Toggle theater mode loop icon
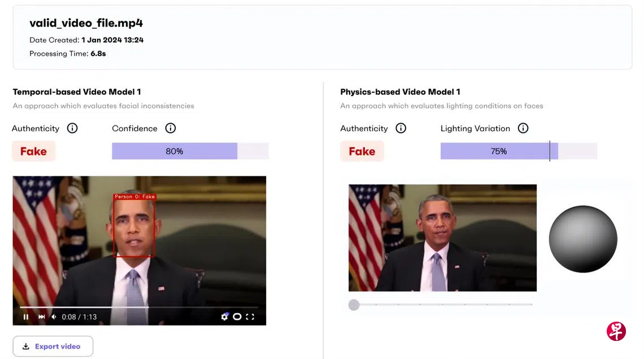 point(237,317)
